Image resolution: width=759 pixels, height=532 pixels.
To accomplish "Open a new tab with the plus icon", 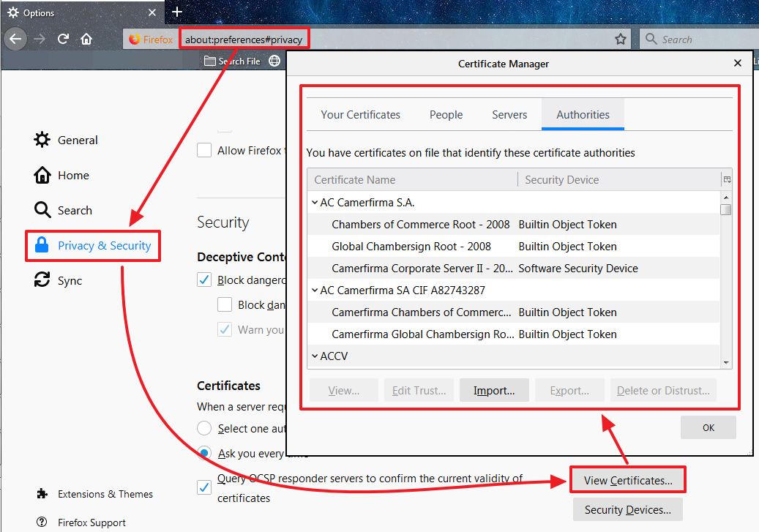I will (177, 12).
